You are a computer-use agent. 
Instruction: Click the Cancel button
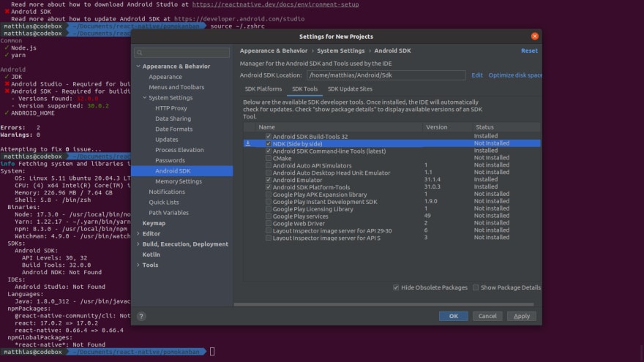tap(487, 316)
